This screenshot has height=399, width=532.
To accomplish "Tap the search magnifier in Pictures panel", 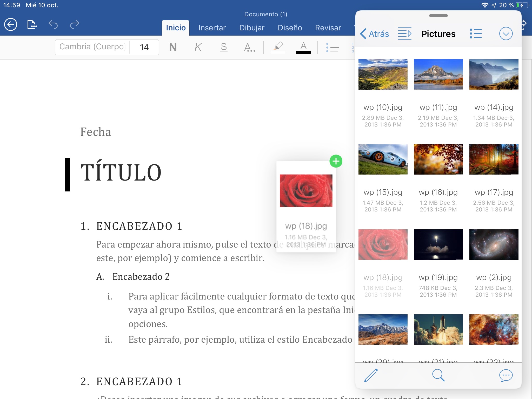I will tap(438, 375).
